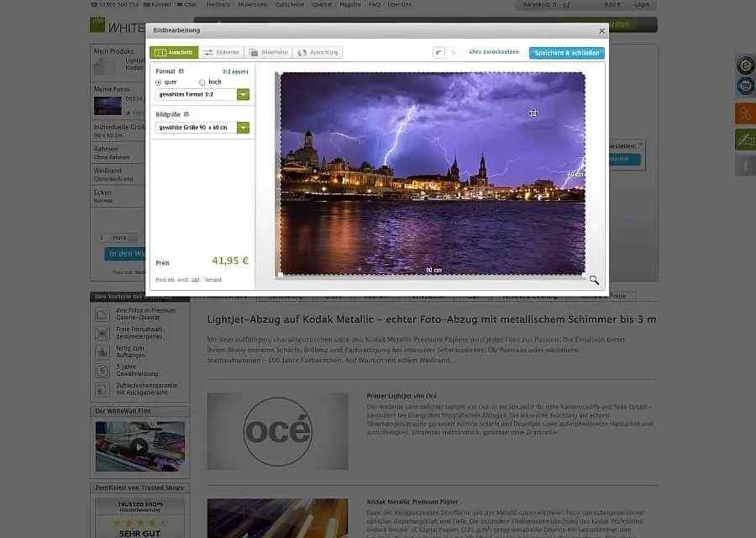Click the redo arrow icon
This screenshot has width=756, height=538.
452,53
